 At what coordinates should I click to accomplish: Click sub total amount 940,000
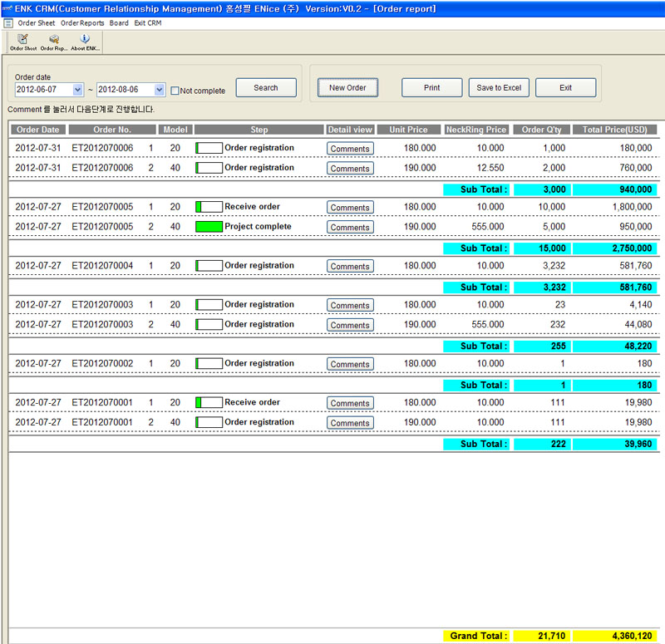[615, 189]
